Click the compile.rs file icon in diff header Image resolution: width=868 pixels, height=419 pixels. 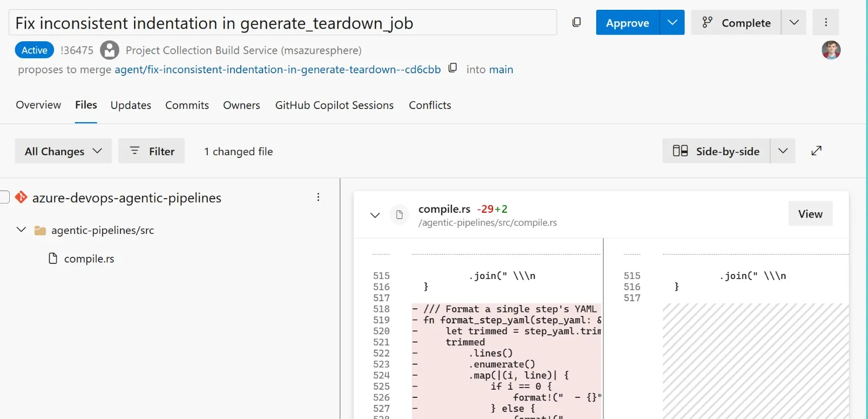[399, 215]
